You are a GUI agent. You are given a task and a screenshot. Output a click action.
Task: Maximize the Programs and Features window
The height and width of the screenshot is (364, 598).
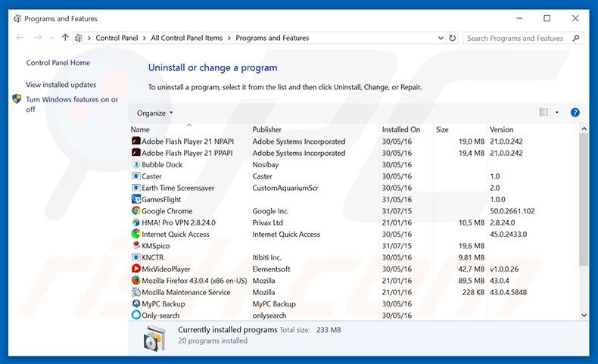click(x=547, y=18)
